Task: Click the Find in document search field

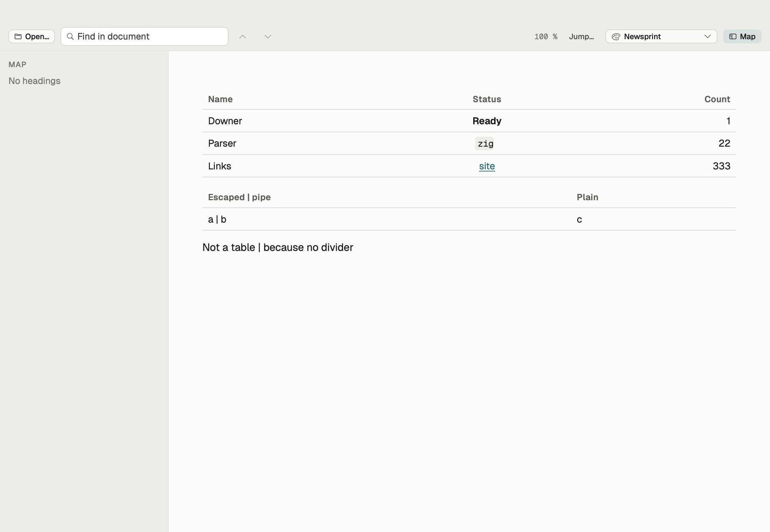Action: pos(145,36)
